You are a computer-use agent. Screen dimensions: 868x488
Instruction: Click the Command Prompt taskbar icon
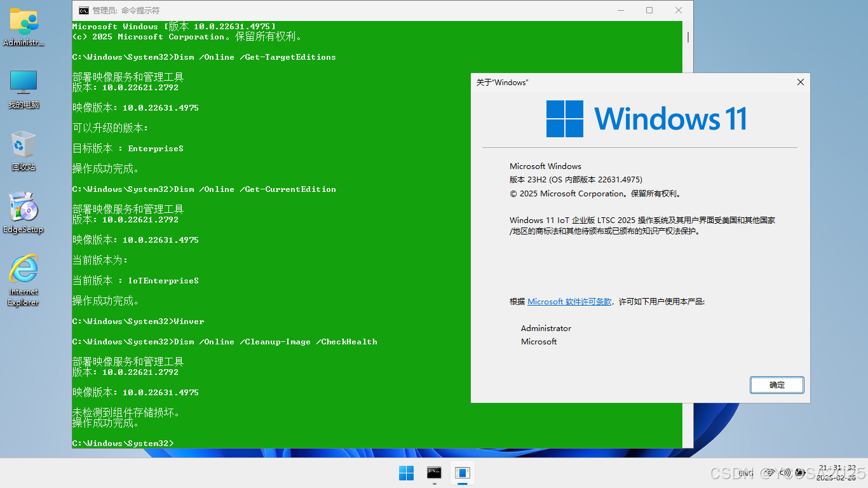pyautogui.click(x=434, y=473)
